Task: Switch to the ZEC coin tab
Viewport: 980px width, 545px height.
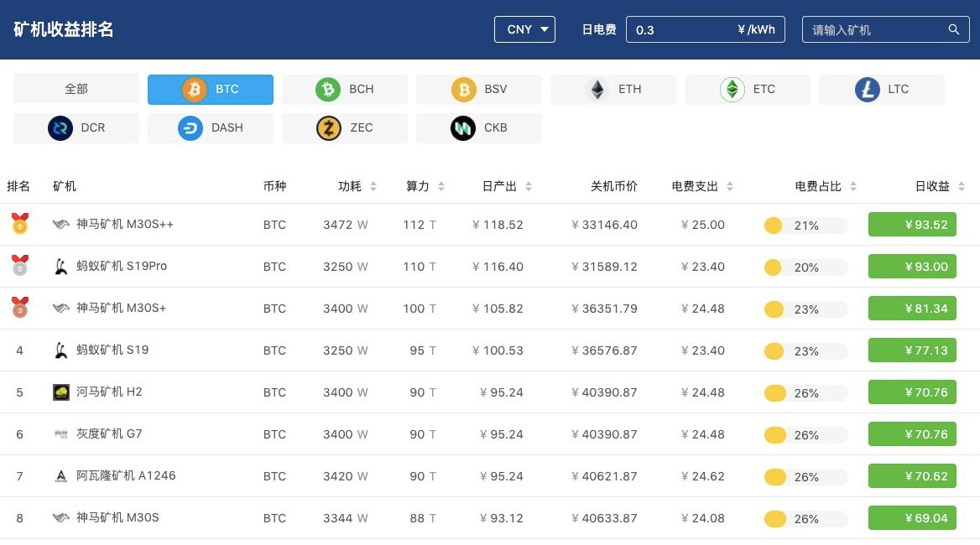Action: click(x=345, y=128)
